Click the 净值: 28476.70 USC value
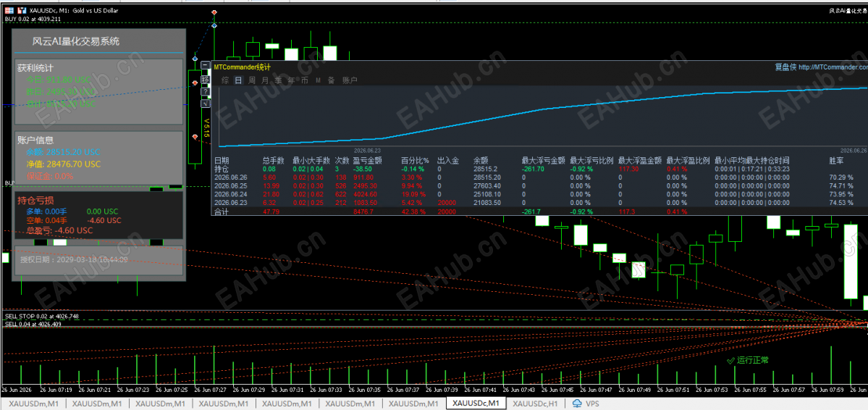The height and width of the screenshot is (410, 868). click(x=64, y=164)
